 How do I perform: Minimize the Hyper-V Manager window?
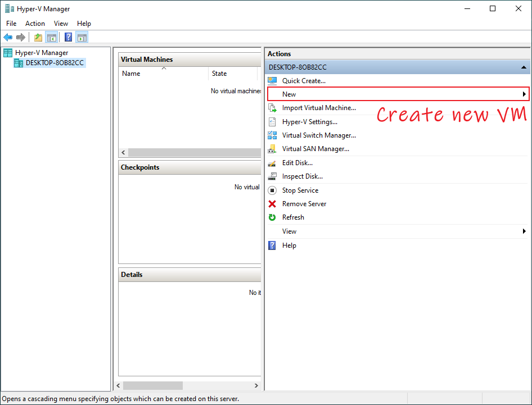click(467, 8)
